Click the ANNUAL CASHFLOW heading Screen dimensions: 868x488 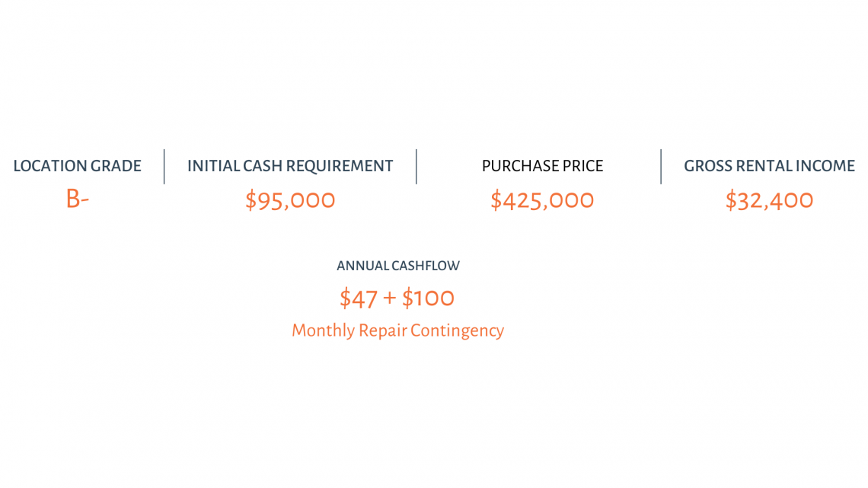point(398,266)
